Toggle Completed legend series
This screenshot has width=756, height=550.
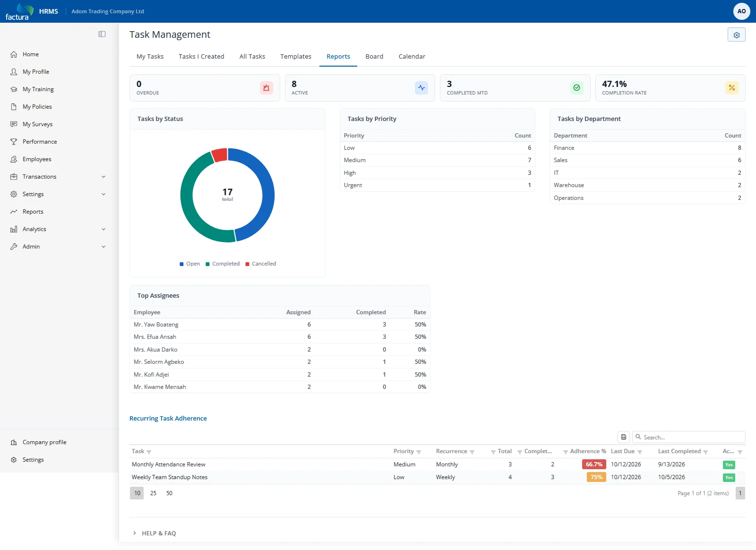pos(223,264)
